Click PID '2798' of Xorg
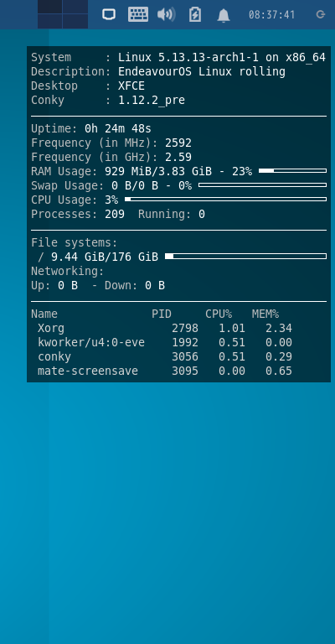This screenshot has height=644, width=335. 185,328
